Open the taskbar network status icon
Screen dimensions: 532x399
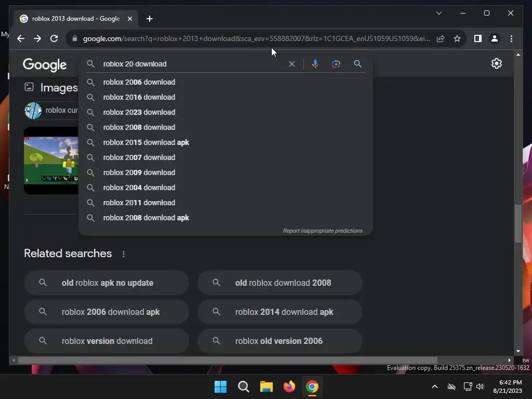click(468, 387)
